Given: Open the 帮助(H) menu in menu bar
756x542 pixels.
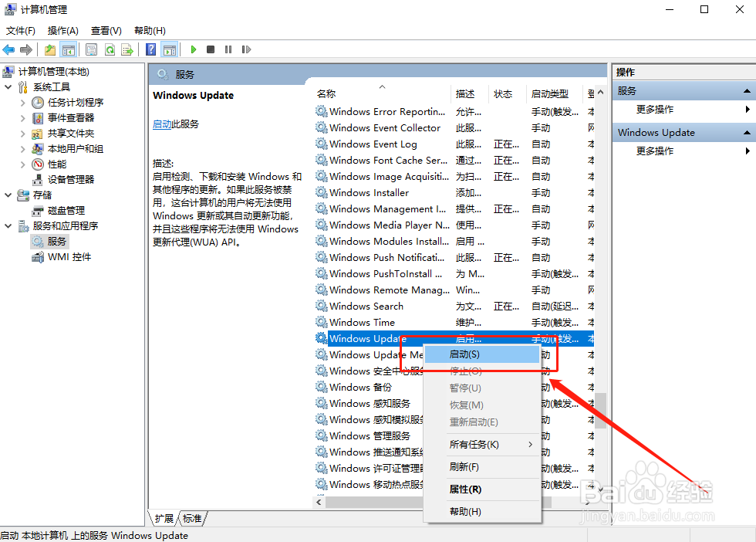Looking at the screenshot, I should (150, 31).
